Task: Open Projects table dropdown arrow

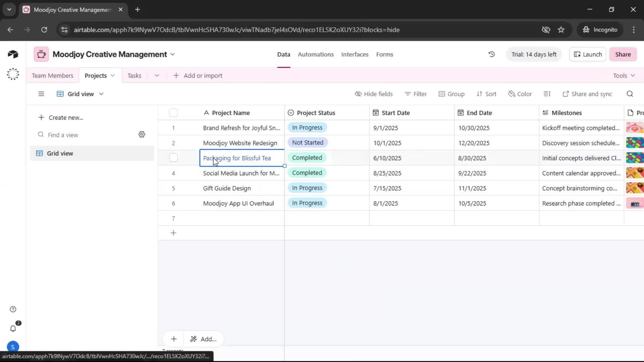Action: click(x=113, y=75)
